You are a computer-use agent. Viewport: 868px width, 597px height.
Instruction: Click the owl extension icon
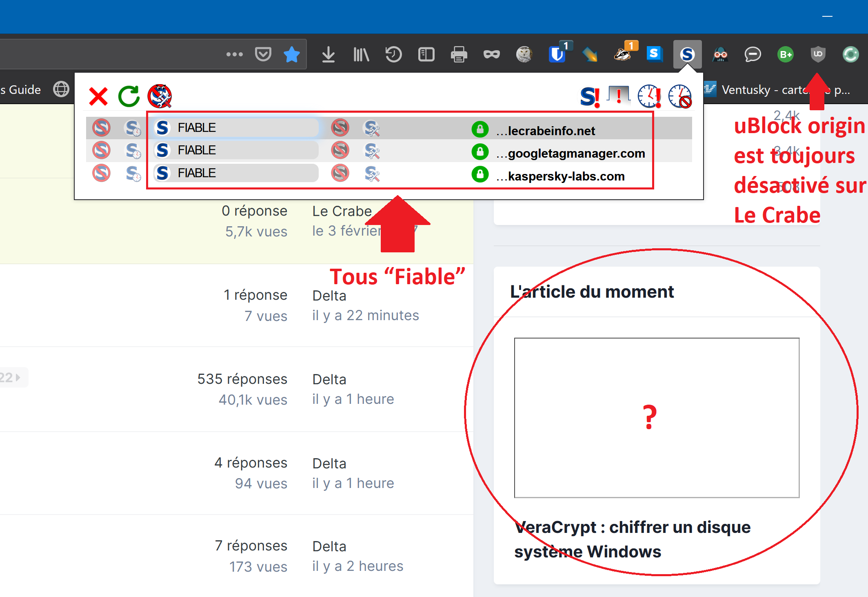(x=524, y=54)
